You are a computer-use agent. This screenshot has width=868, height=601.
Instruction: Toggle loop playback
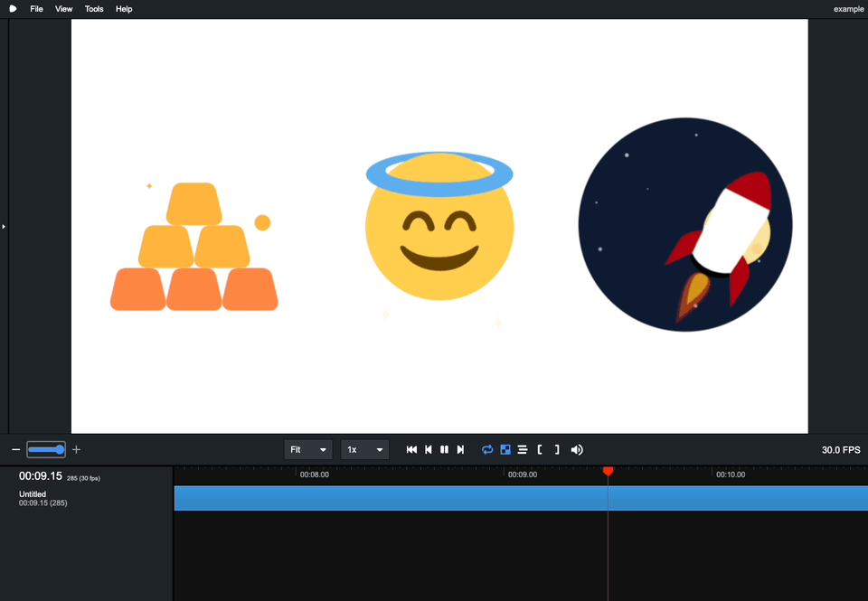click(487, 449)
